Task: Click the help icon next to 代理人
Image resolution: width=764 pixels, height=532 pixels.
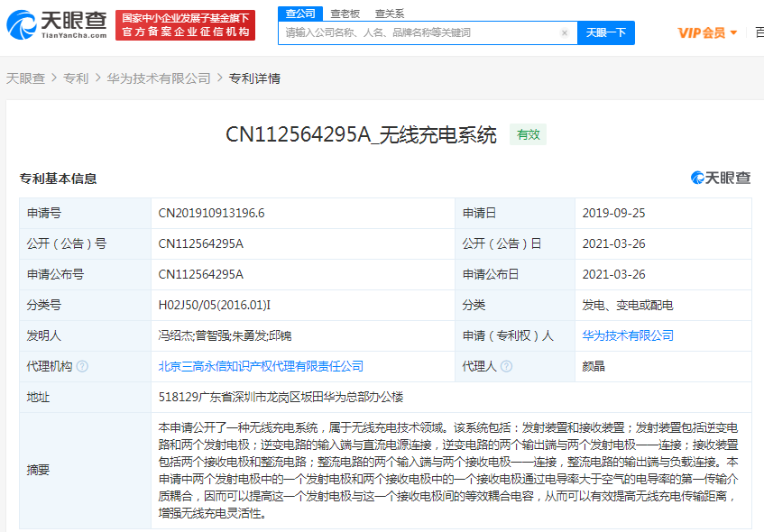Action: pyautogui.click(x=506, y=366)
